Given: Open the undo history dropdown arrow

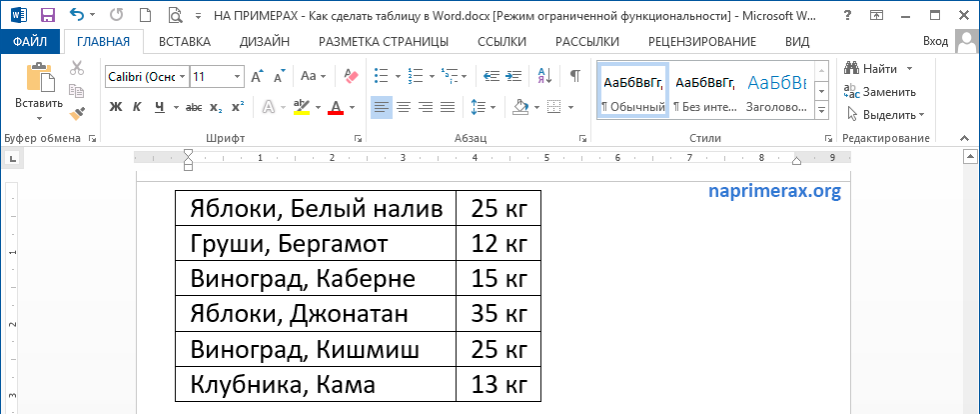Looking at the screenshot, I should [x=93, y=14].
